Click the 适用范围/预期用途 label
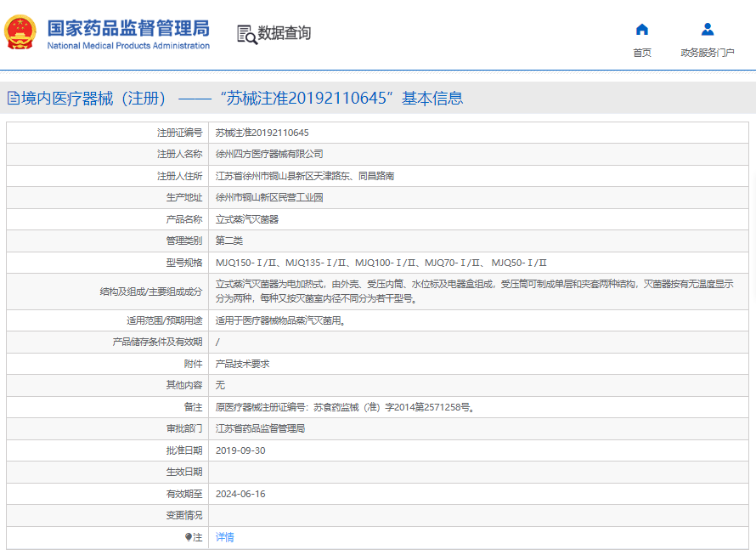The height and width of the screenshot is (555, 756). pos(165,320)
